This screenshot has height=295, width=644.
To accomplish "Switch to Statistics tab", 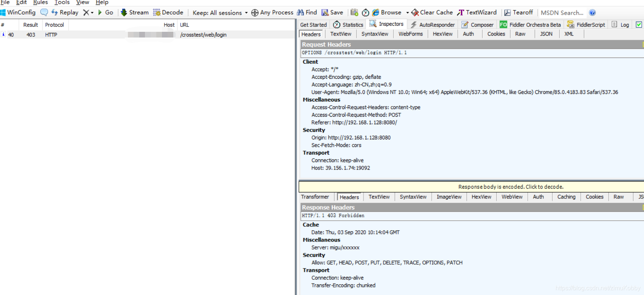I will [348, 25].
